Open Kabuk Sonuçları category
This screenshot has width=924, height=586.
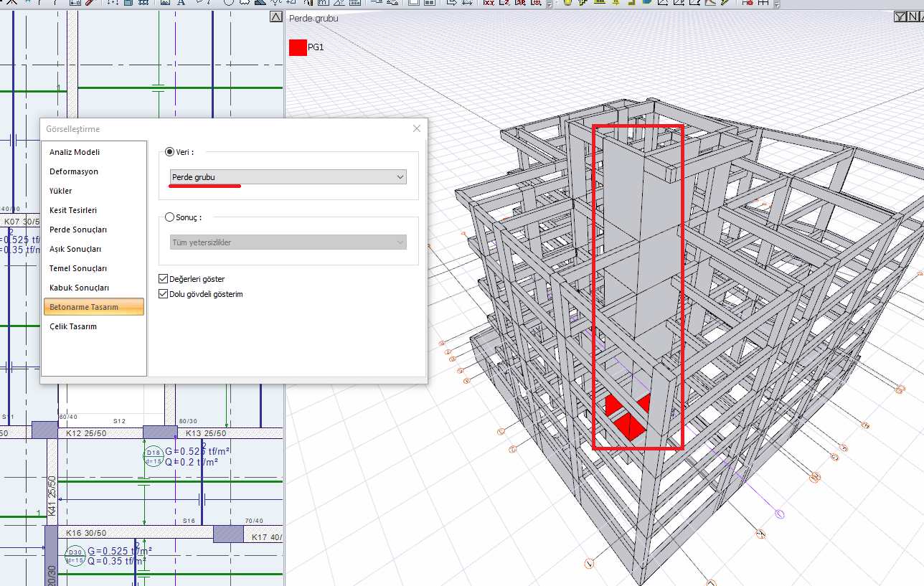tap(79, 288)
